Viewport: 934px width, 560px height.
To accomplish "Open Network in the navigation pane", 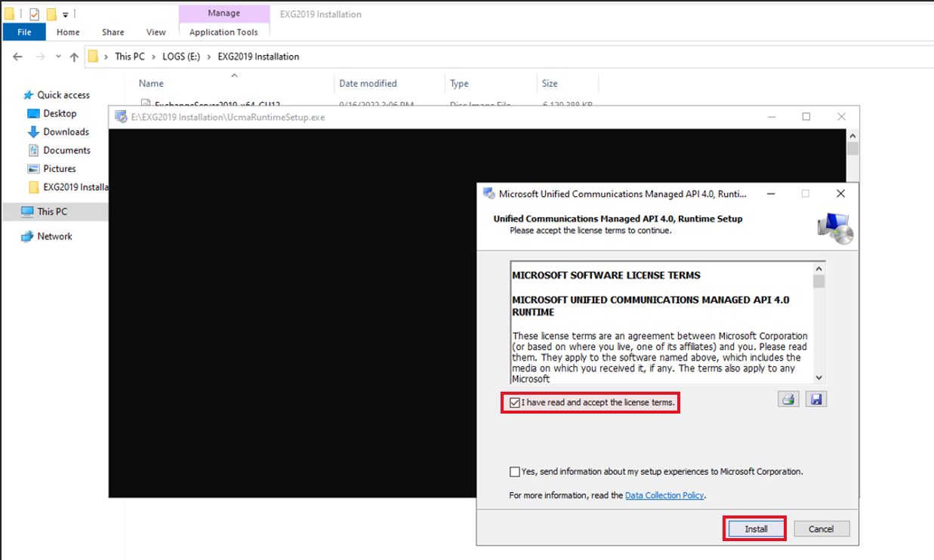I will (x=56, y=236).
